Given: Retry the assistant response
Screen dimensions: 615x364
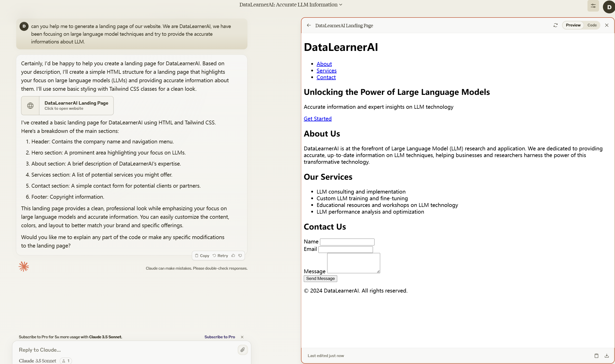Looking at the screenshot, I should 220,256.
